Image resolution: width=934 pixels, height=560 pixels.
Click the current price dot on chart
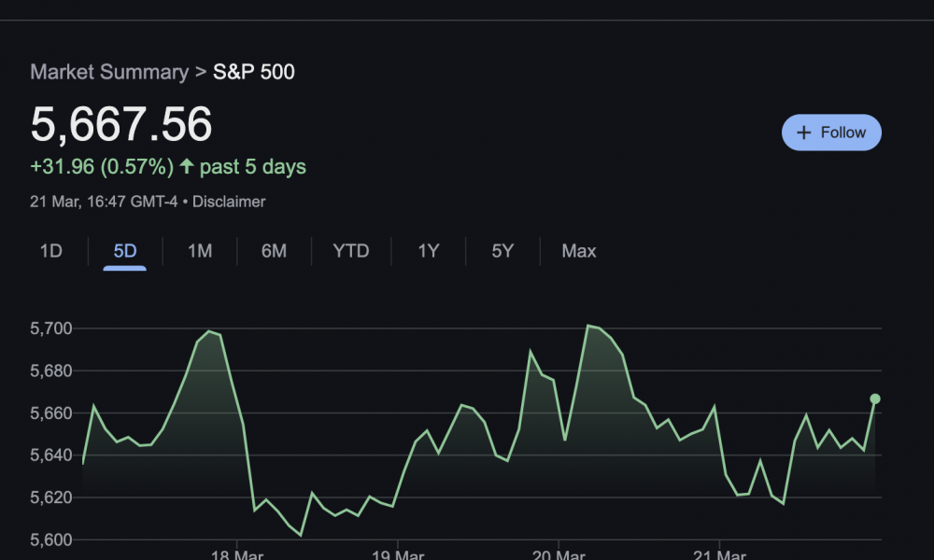(x=875, y=399)
